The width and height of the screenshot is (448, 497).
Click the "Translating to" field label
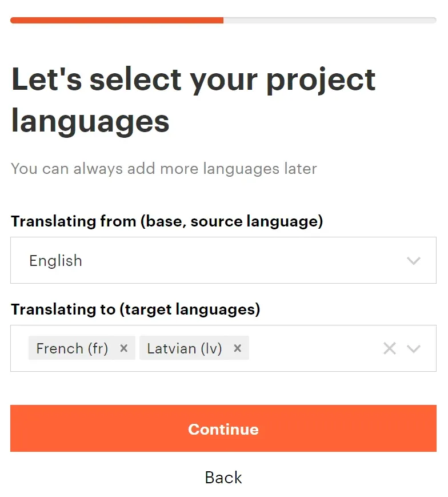tap(135, 309)
